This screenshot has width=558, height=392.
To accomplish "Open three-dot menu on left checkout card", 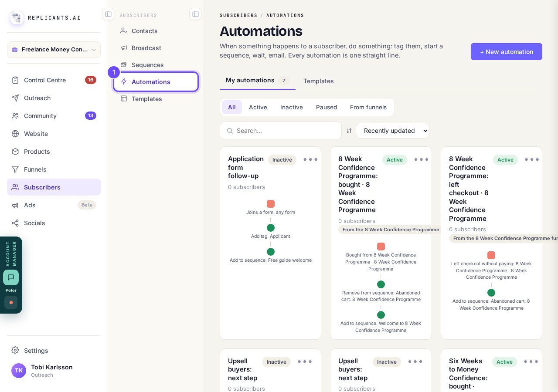I will coord(532,159).
